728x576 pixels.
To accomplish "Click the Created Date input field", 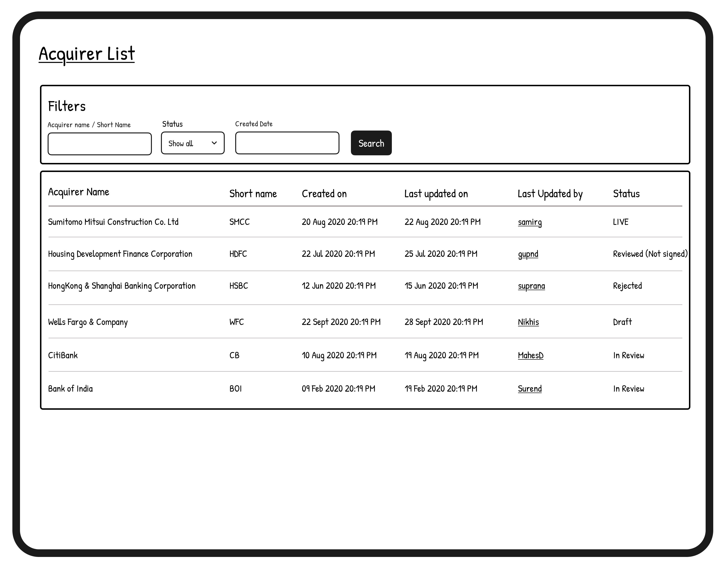I will click(287, 143).
